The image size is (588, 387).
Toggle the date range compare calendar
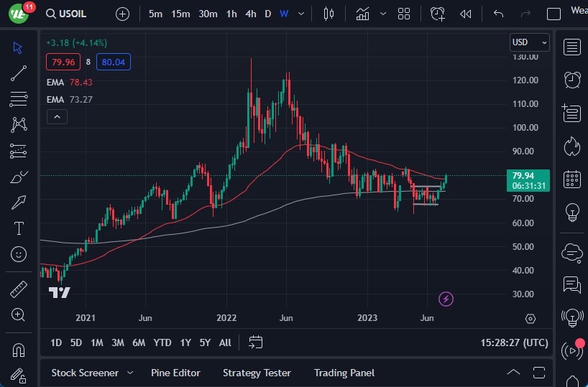(256, 342)
